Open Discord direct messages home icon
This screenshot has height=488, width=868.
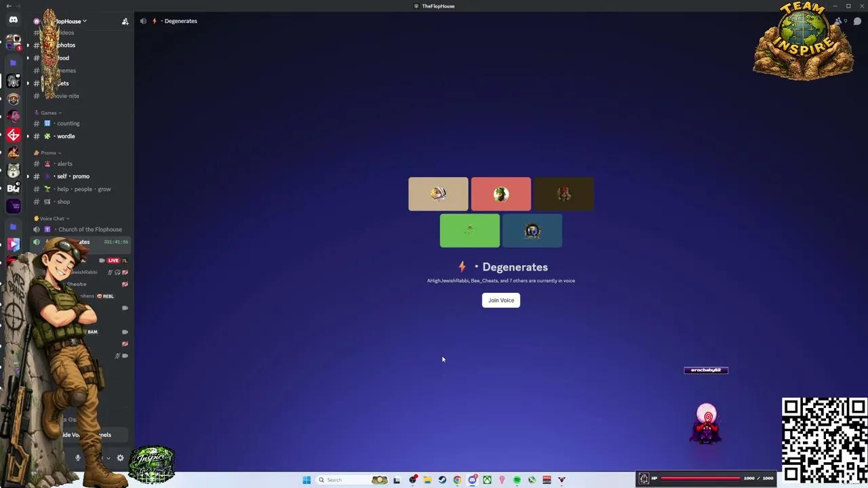click(x=13, y=20)
